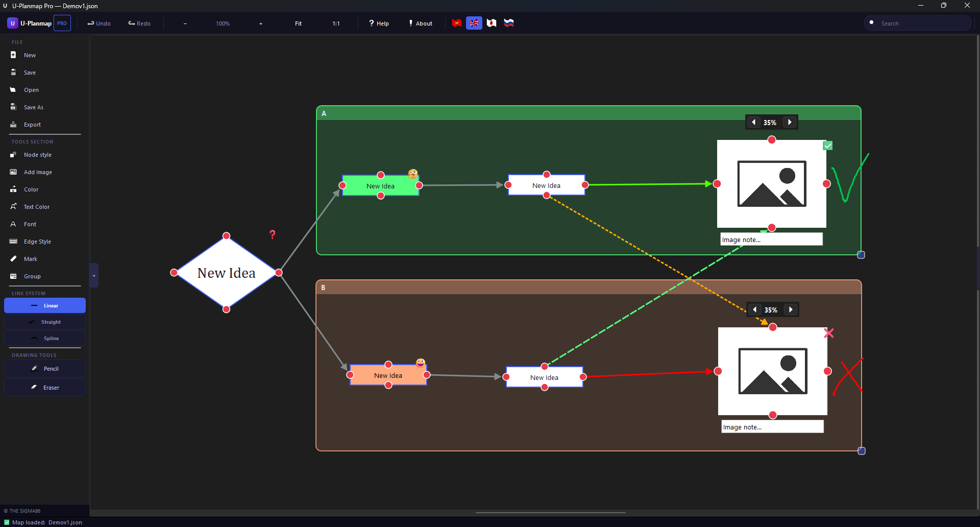Select the white New Idea node in group A
Screen dimensions: 980x527
click(547, 185)
